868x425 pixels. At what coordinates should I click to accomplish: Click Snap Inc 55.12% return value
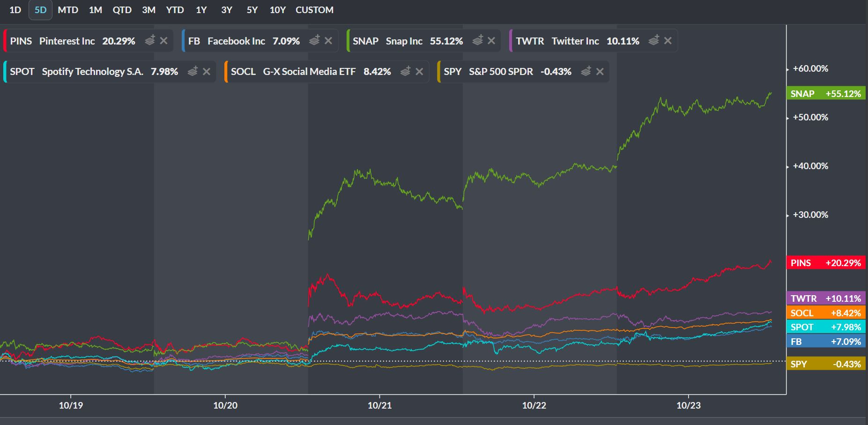pos(446,41)
